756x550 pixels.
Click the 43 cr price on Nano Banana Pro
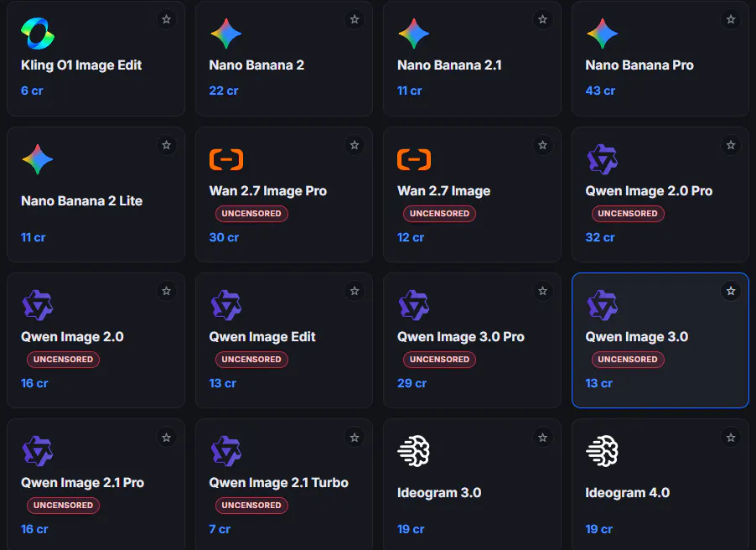[600, 91]
